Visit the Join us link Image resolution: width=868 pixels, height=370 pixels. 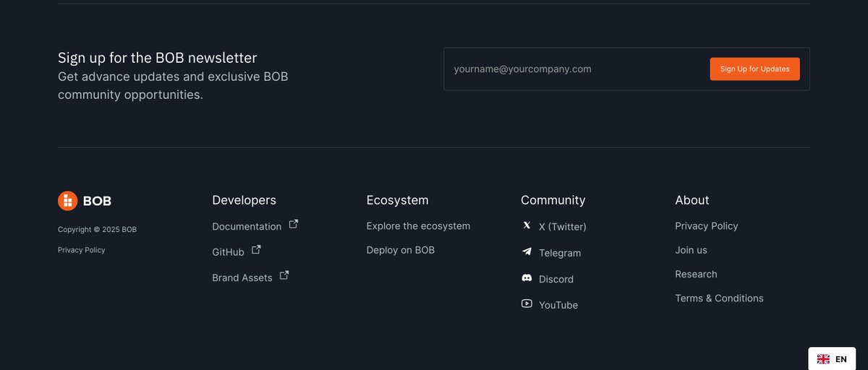click(691, 250)
